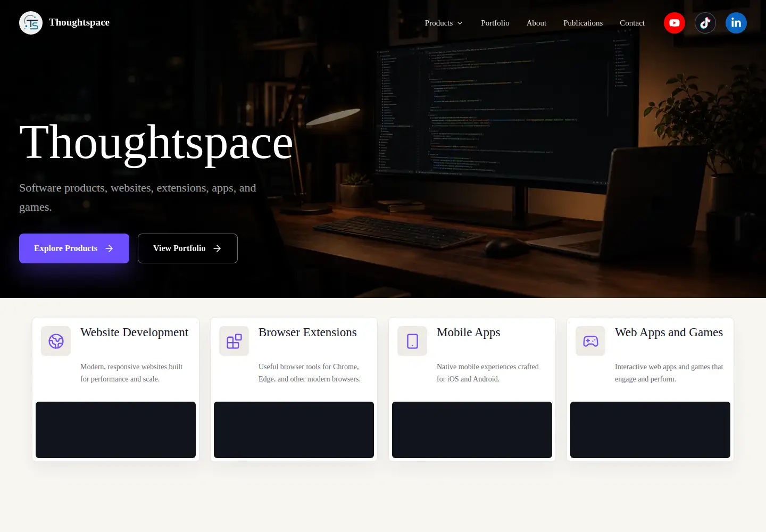Open the Browser Extensions card title
The image size is (766, 532).
pos(307,332)
